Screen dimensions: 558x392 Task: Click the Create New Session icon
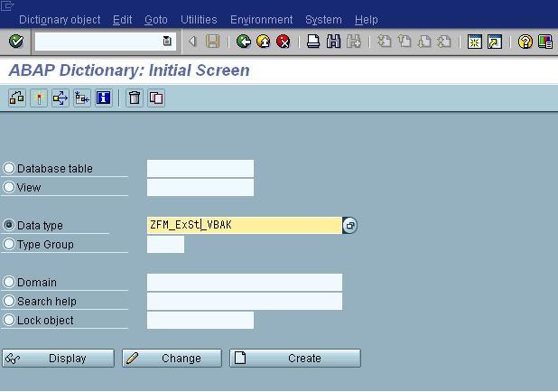click(474, 42)
